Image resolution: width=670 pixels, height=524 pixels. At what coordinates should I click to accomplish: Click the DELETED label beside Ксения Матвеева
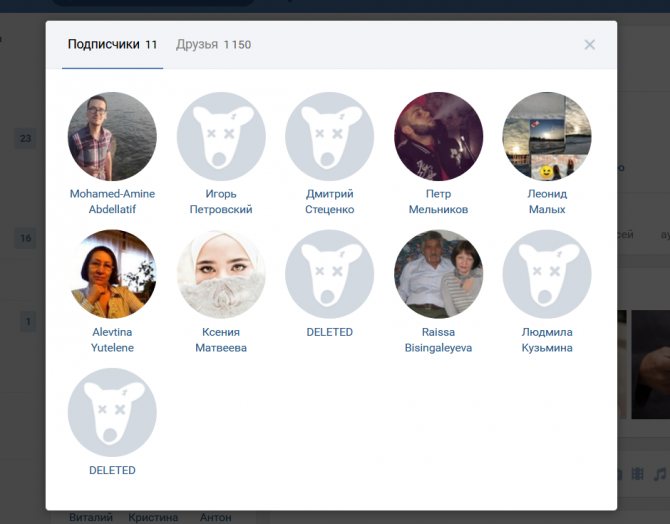coord(329,332)
